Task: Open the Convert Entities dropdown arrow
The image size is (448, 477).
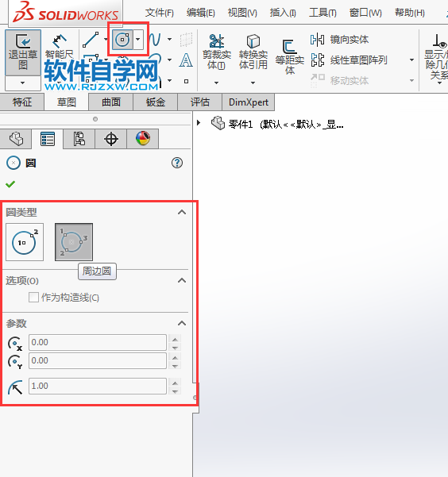Action: pos(253,83)
